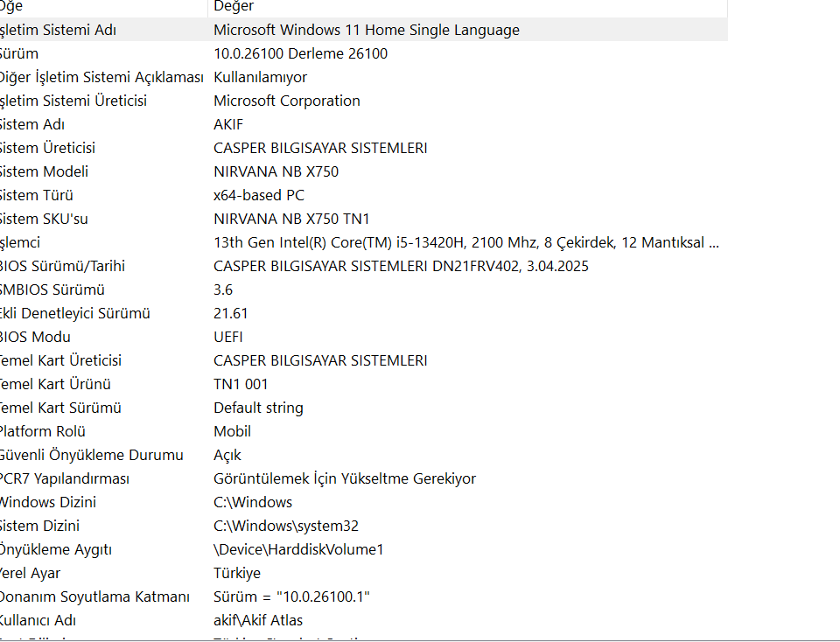Select the BIOS Sürümü/Tarihi row label
This screenshot has width=840, height=642.
pyautogui.click(x=62, y=266)
